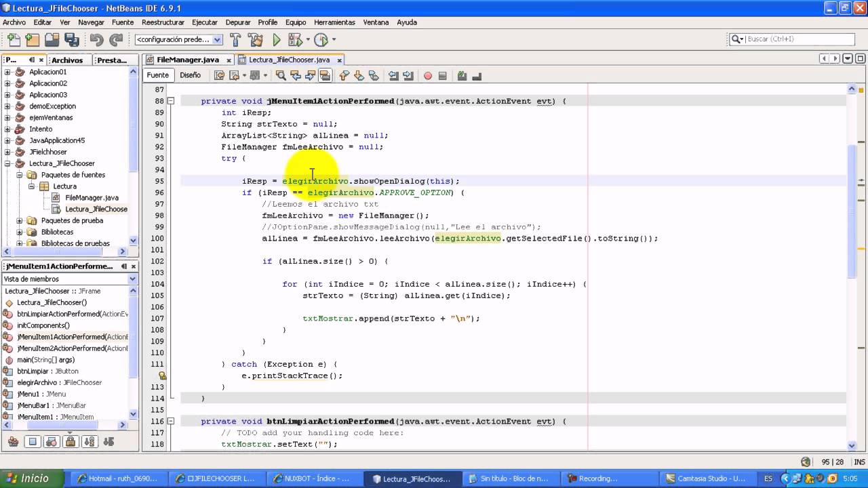Go to Next Bookmark icon
Screen dimensions: 868x488
[x=359, y=75]
